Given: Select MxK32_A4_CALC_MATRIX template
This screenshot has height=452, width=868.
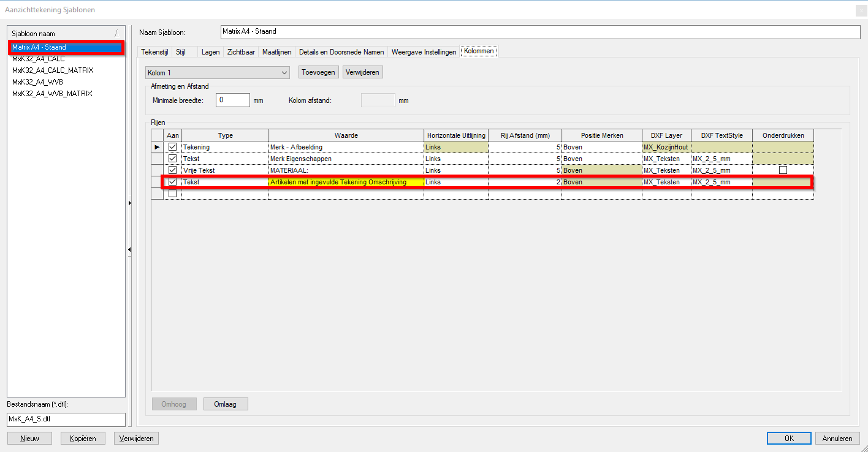Looking at the screenshot, I should pyautogui.click(x=53, y=70).
